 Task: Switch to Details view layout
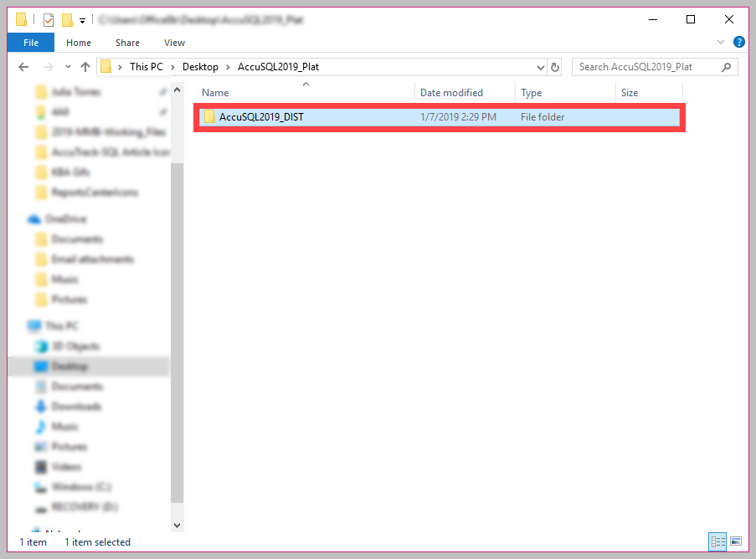(717, 541)
